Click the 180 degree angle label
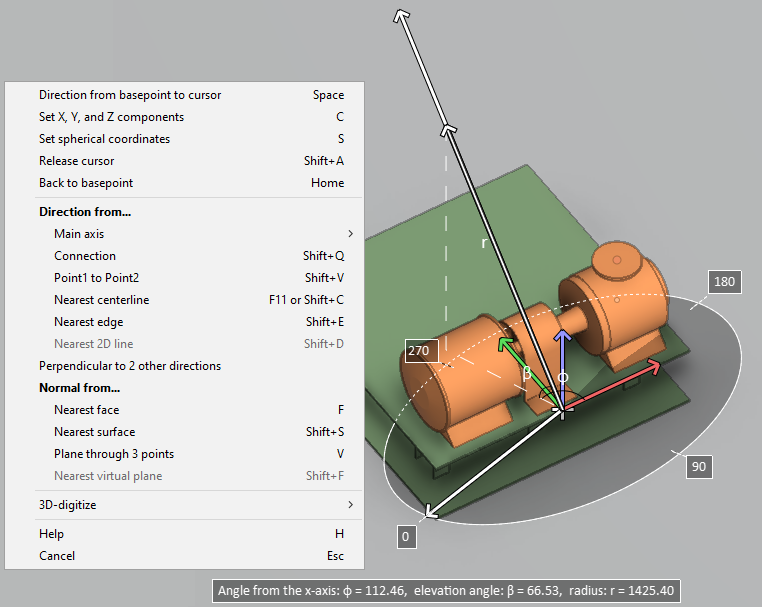Viewport: 762px width, 607px height. 724,282
